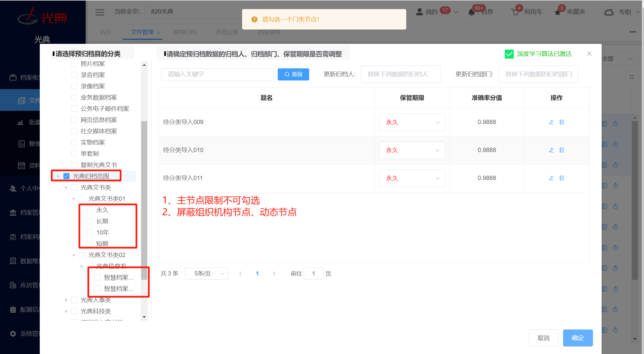The image size is (644, 354).
Task: Click the 我的 user profile icon
Action: [420, 12]
